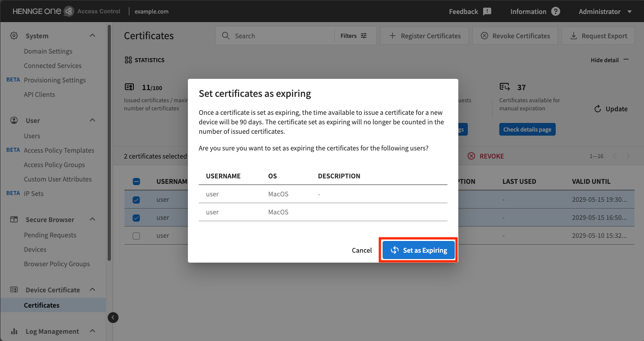
Task: Open IP Sets in sidebar
Action: pos(34,194)
